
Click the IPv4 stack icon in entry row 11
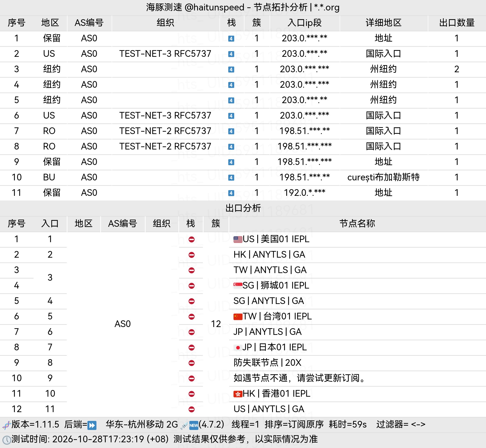click(231, 193)
